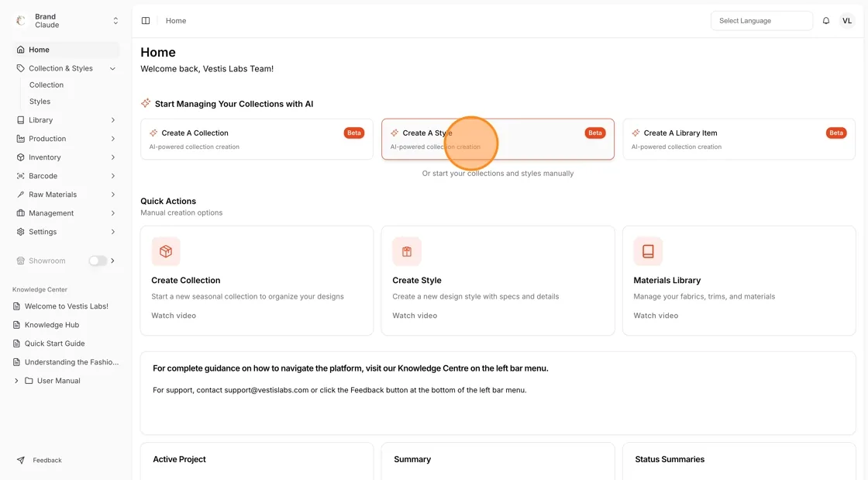This screenshot has height=480, width=868.
Task: Open the VL user avatar menu
Action: 847,20
